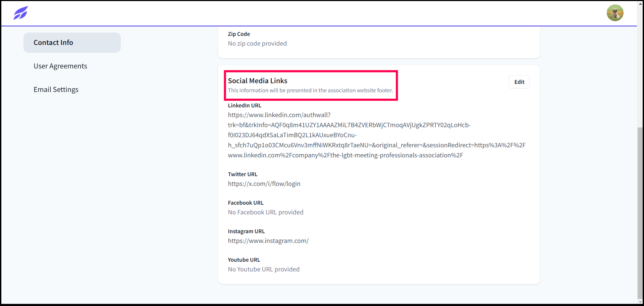
Task: Click the Zip Code label
Action: (239, 34)
